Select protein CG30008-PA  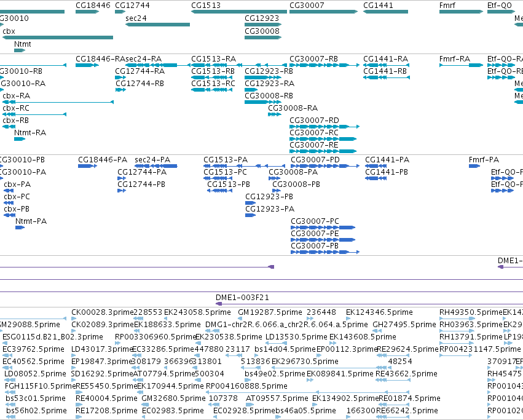275,178
